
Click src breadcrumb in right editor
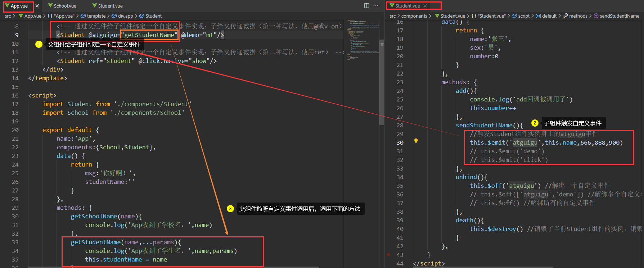[393, 16]
